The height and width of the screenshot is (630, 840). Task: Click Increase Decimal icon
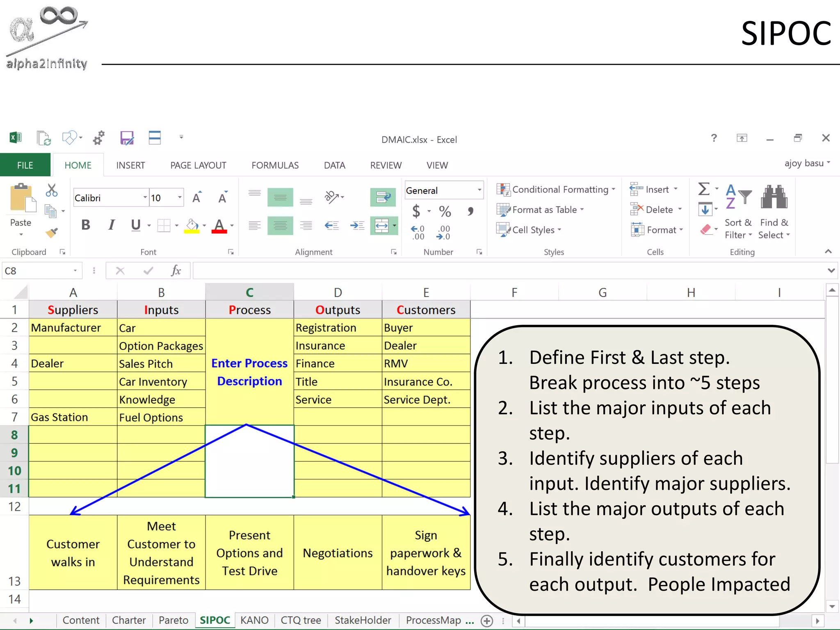coord(418,232)
